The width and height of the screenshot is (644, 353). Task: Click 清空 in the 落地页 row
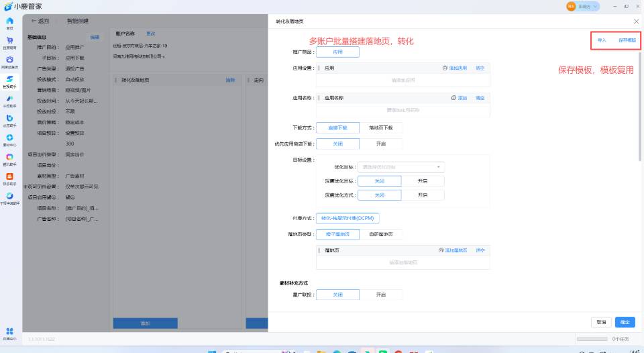click(x=480, y=250)
